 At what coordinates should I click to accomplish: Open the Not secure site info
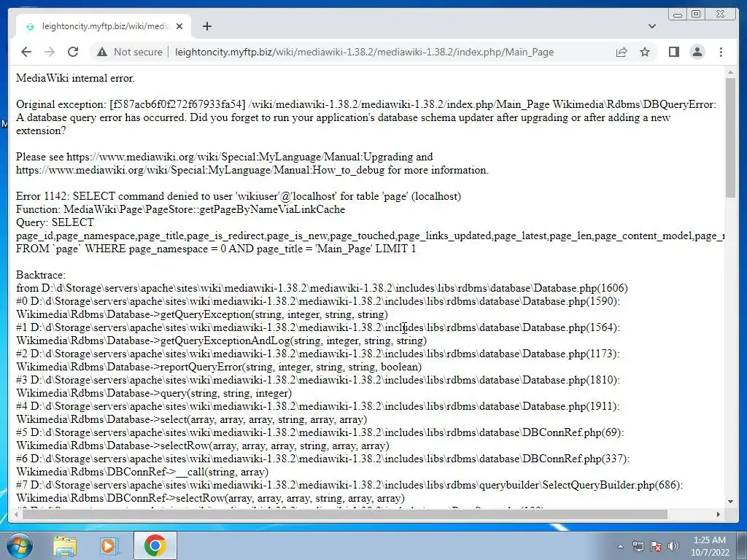click(130, 52)
